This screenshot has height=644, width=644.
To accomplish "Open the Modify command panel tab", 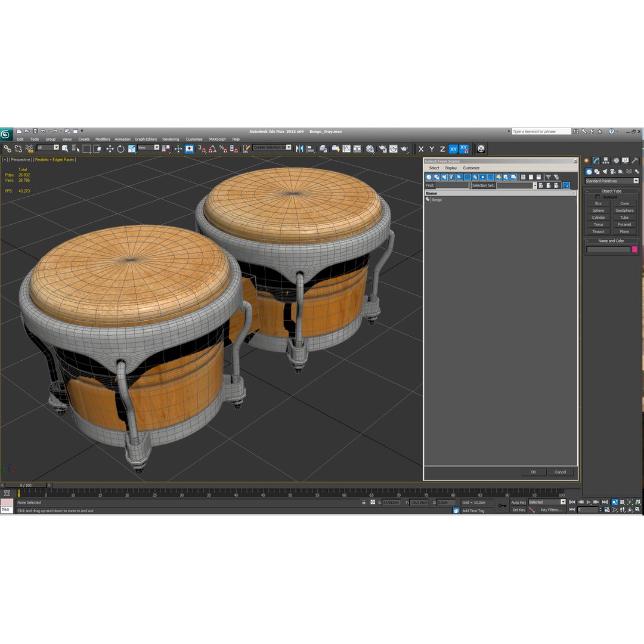I will pos(596,160).
